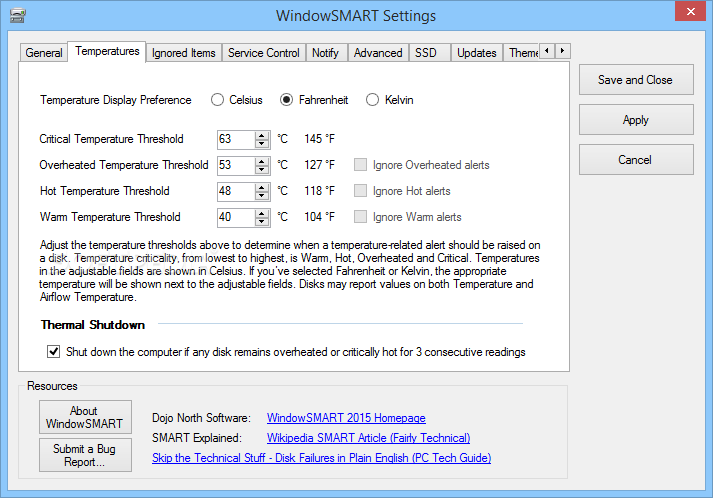The width and height of the screenshot is (713, 498).
Task: Open Wikipedia SMART Article link
Action: click(x=368, y=438)
